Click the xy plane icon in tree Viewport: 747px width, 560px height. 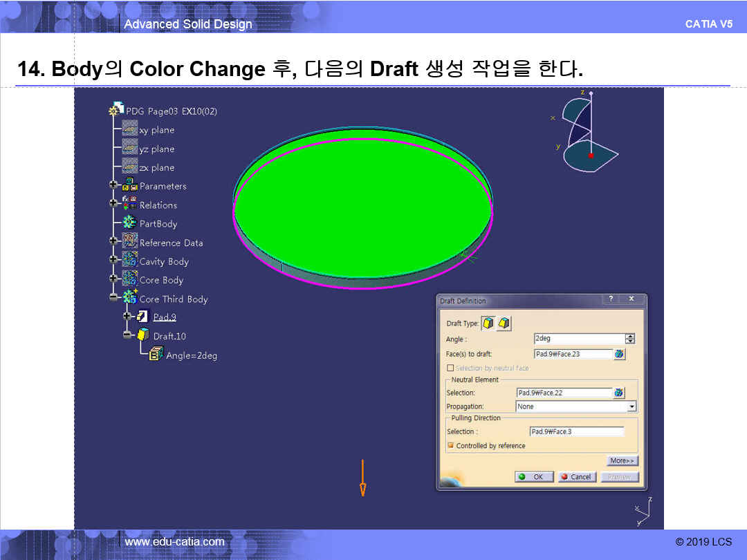click(130, 130)
